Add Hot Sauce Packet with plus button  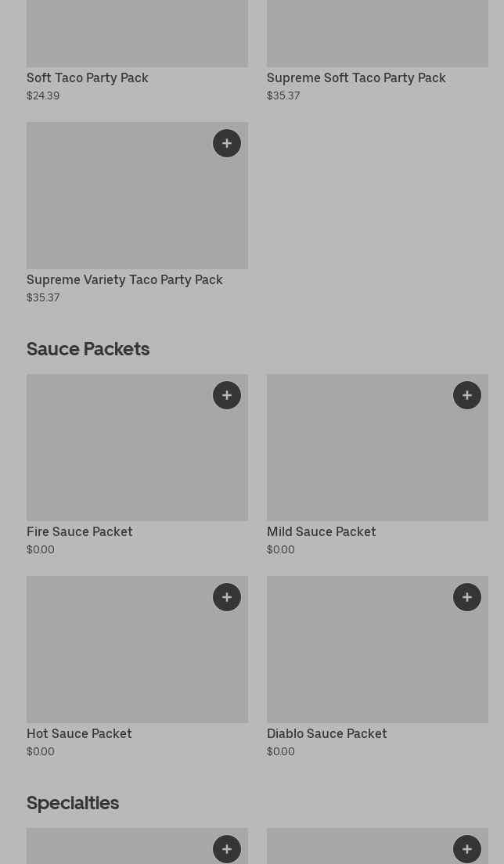(x=227, y=597)
